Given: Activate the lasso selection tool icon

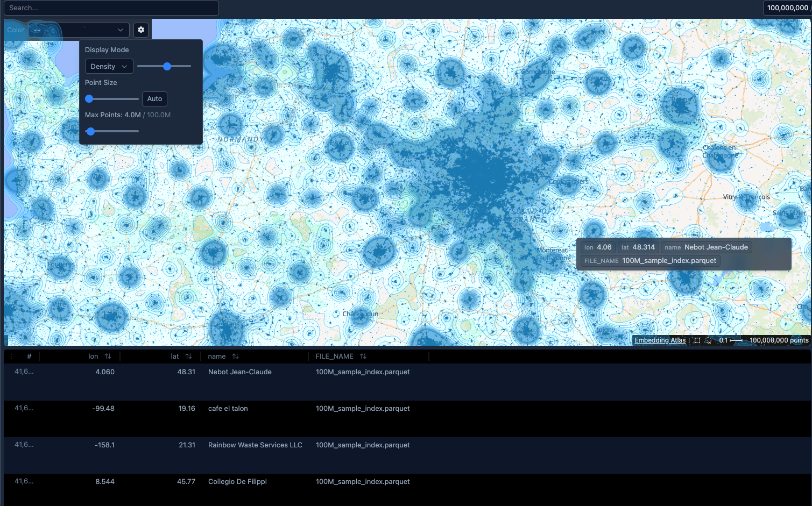Looking at the screenshot, I should [708, 340].
